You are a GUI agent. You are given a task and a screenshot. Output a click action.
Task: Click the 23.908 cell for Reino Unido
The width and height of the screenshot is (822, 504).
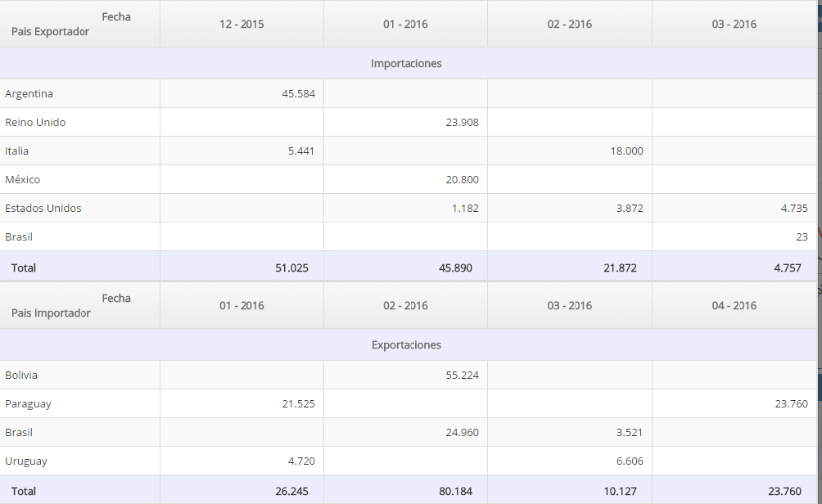[462, 122]
